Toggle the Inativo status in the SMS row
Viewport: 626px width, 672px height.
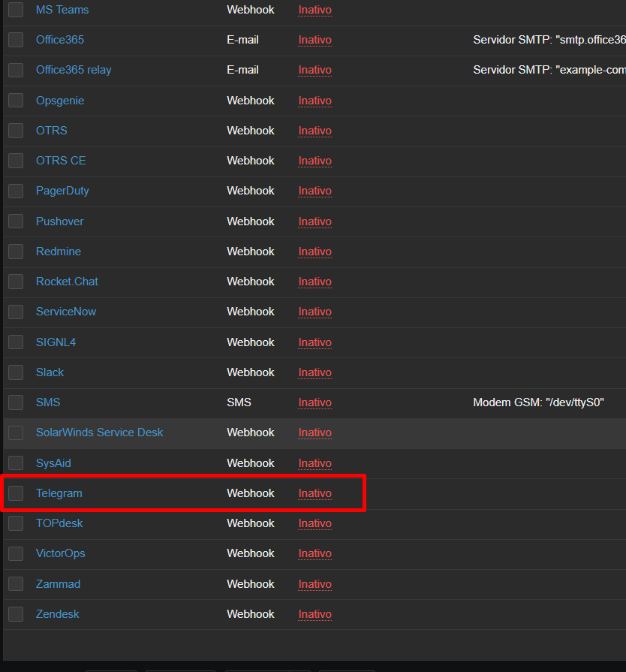[315, 402]
